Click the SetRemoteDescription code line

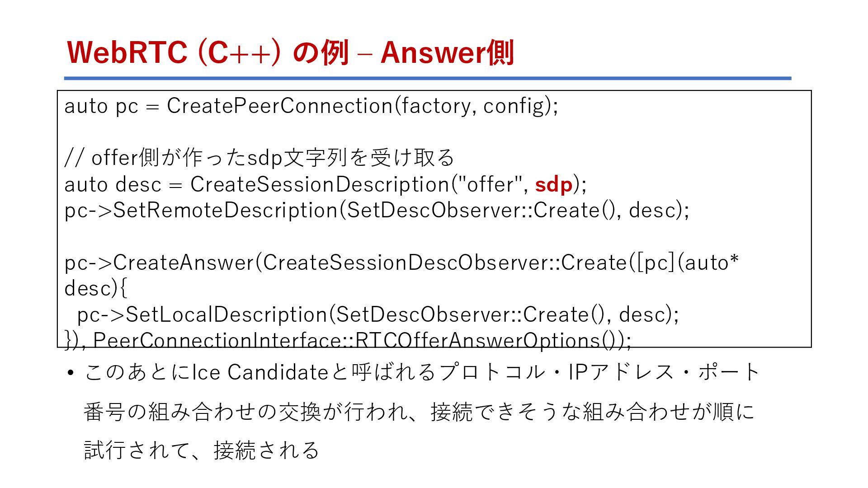(x=377, y=211)
